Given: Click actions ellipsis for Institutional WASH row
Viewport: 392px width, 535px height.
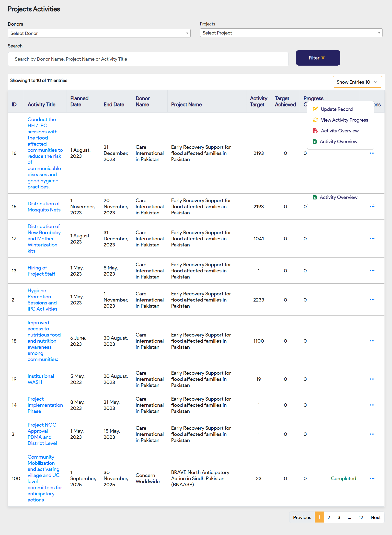Looking at the screenshot, I should tap(372, 379).
